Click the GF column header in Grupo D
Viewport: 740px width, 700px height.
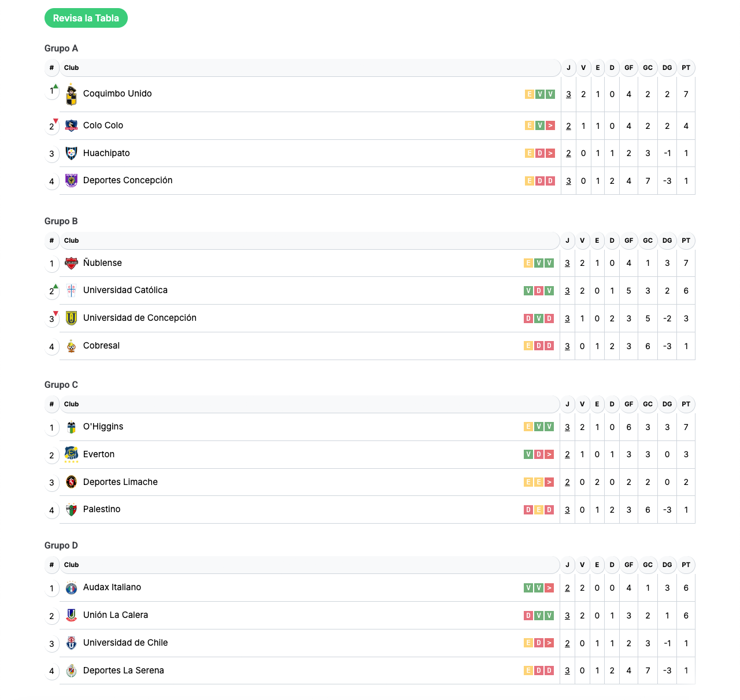tap(628, 565)
